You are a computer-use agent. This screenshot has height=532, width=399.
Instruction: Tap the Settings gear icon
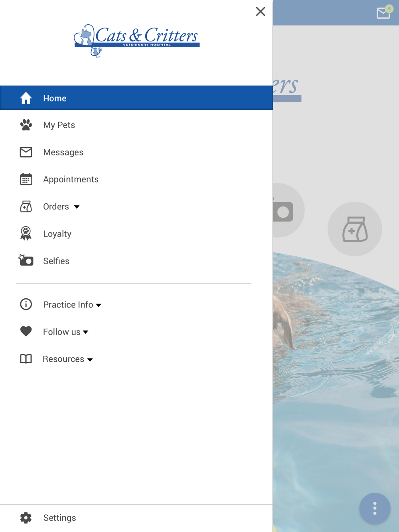[26, 518]
